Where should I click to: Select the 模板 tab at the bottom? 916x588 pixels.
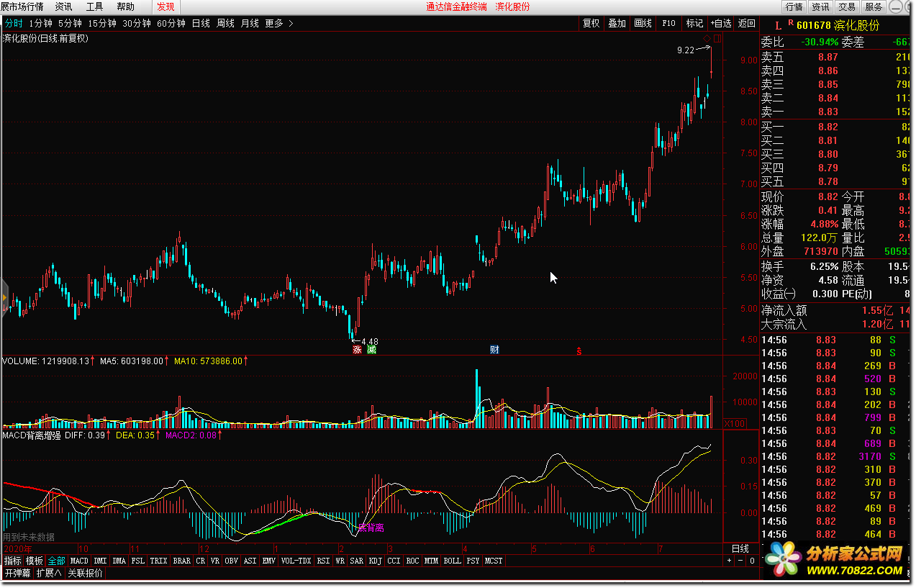pyautogui.click(x=35, y=561)
